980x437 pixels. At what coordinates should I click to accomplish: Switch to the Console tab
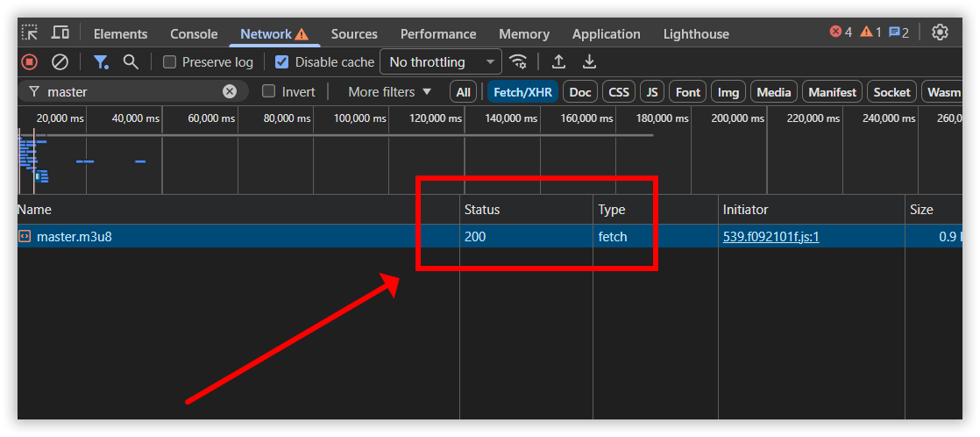click(x=194, y=34)
